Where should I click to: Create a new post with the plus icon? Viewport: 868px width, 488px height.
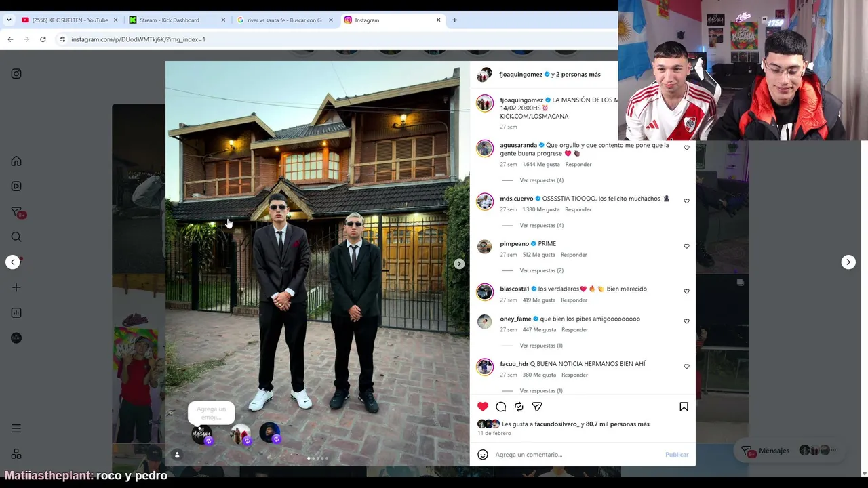[x=16, y=287]
